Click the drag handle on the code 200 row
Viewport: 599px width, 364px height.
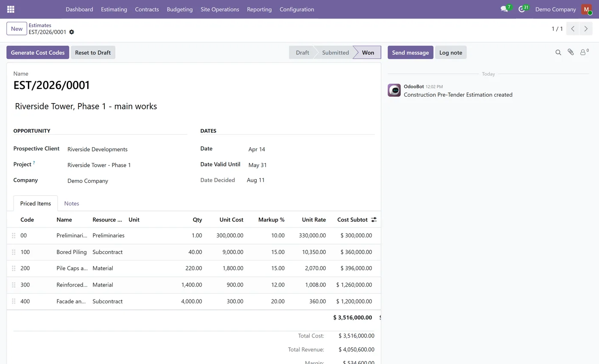tap(14, 269)
